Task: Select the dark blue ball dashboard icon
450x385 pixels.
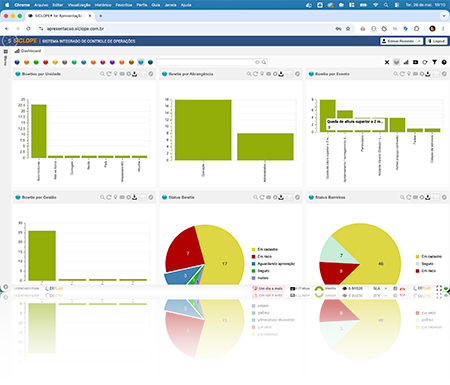Action: 17,62
